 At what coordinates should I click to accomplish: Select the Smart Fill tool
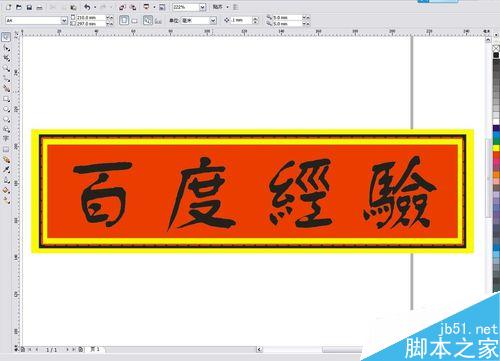coord(6,89)
